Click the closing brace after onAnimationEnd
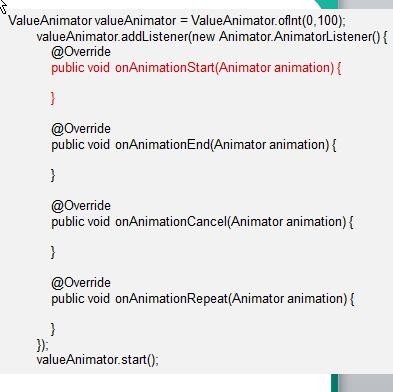This screenshot has width=393, height=392. coord(53,175)
